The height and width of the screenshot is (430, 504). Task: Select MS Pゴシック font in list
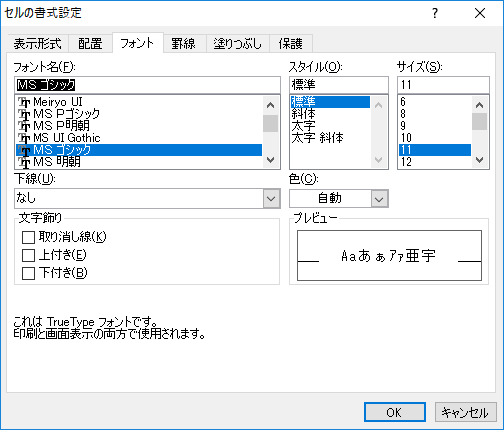pyautogui.click(x=139, y=114)
